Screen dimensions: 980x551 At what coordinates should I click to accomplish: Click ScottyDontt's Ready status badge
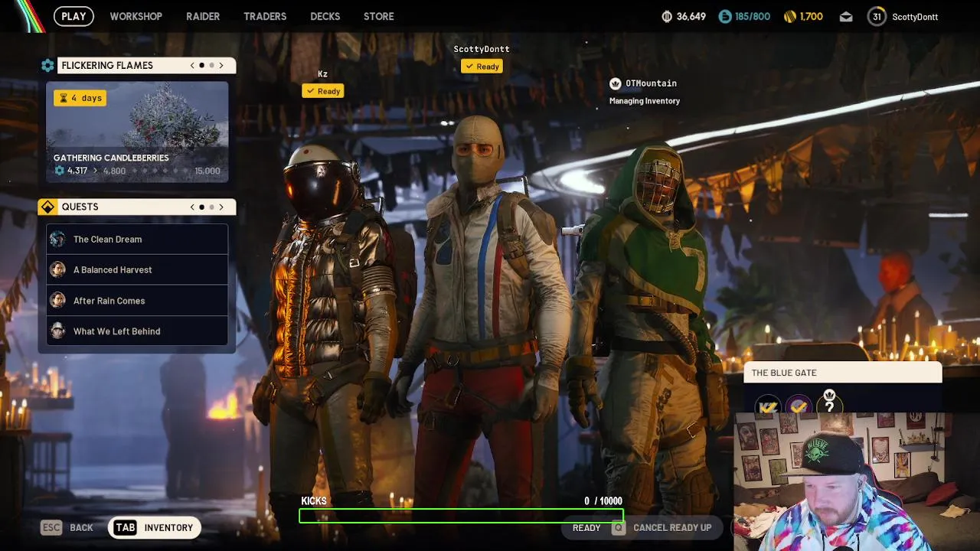coord(482,67)
